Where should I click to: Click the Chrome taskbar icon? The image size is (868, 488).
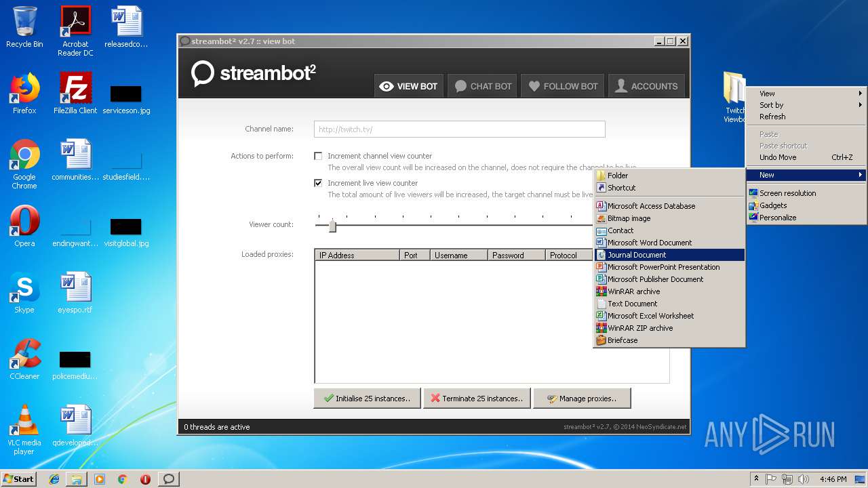tap(122, 479)
